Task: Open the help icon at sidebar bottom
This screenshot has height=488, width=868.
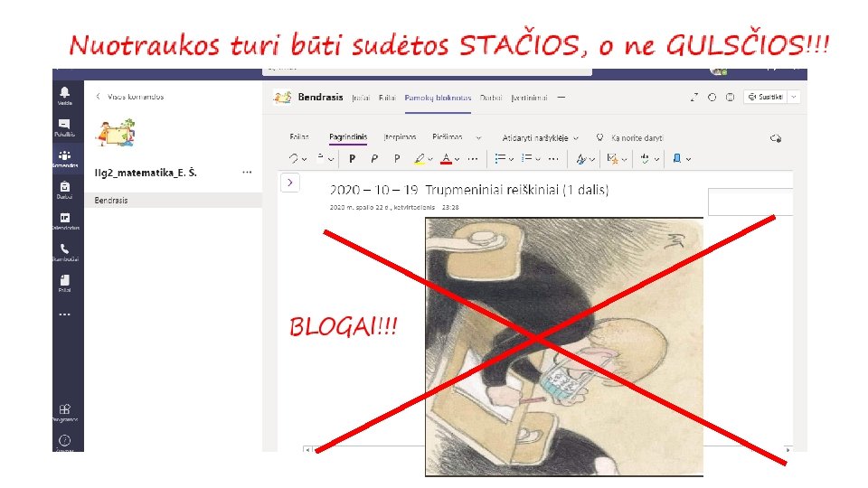Action: click(65, 441)
